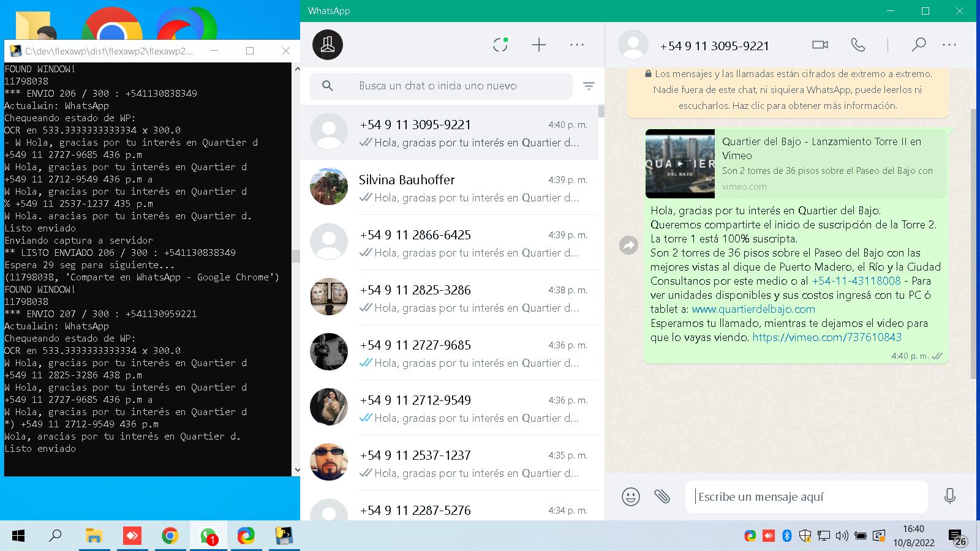Viewport: 980px width, 551px height.
Task: Open Windows Security tray icon
Action: tap(805, 536)
